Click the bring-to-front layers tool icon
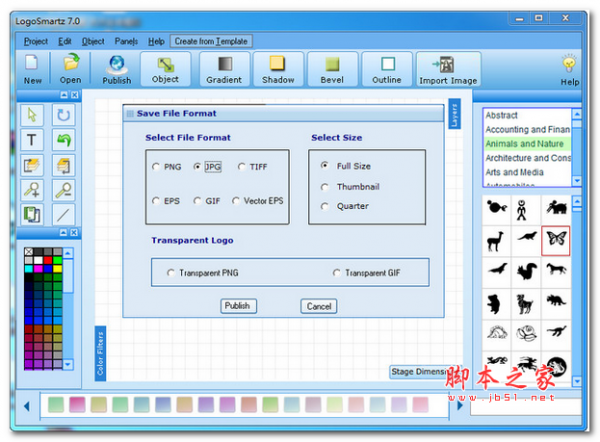The height and width of the screenshot is (442, 600). (32, 165)
